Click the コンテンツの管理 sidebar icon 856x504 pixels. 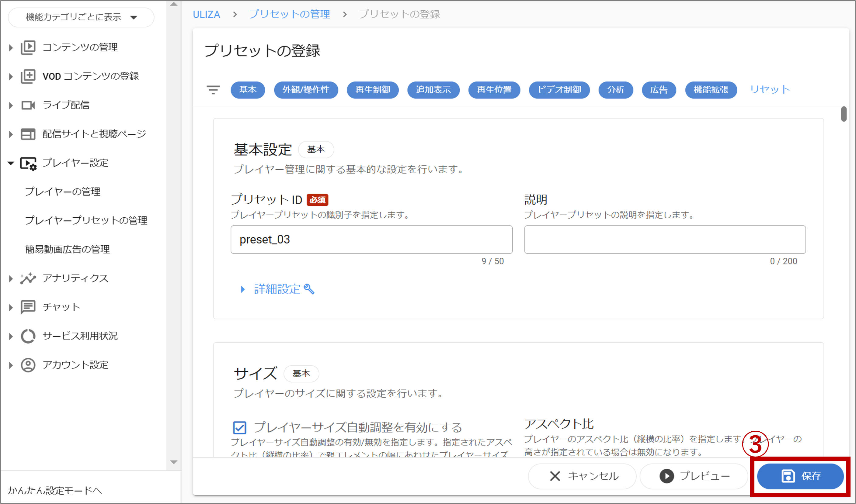[28, 47]
